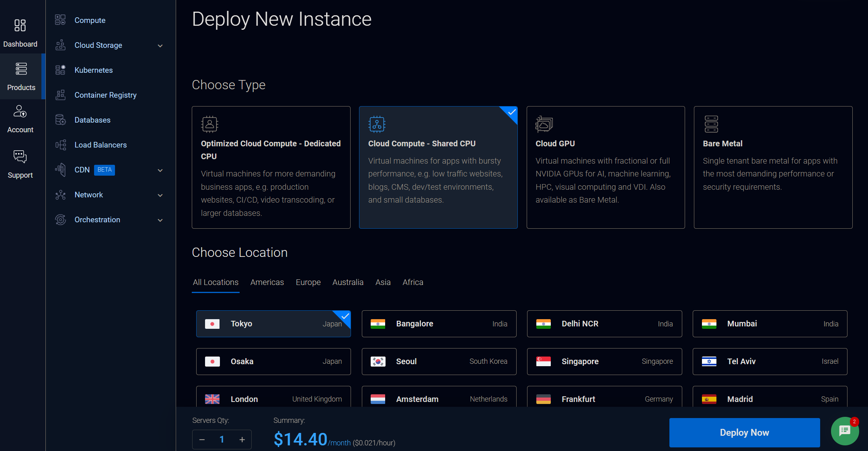Open the Compute product icon in sidebar
The height and width of the screenshot is (451, 868).
60,20
